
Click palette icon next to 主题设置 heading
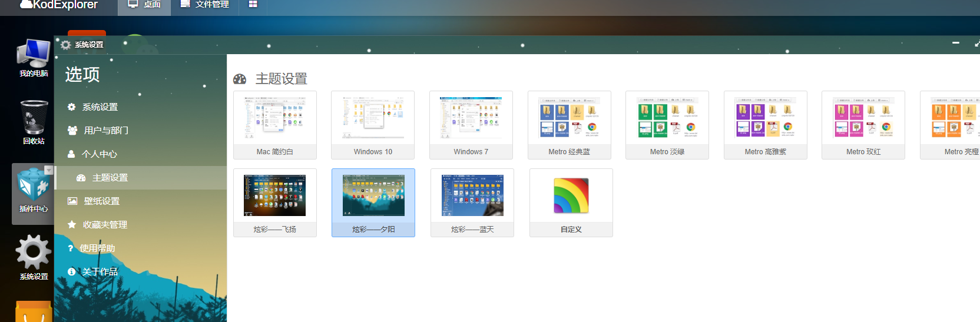pyautogui.click(x=240, y=79)
